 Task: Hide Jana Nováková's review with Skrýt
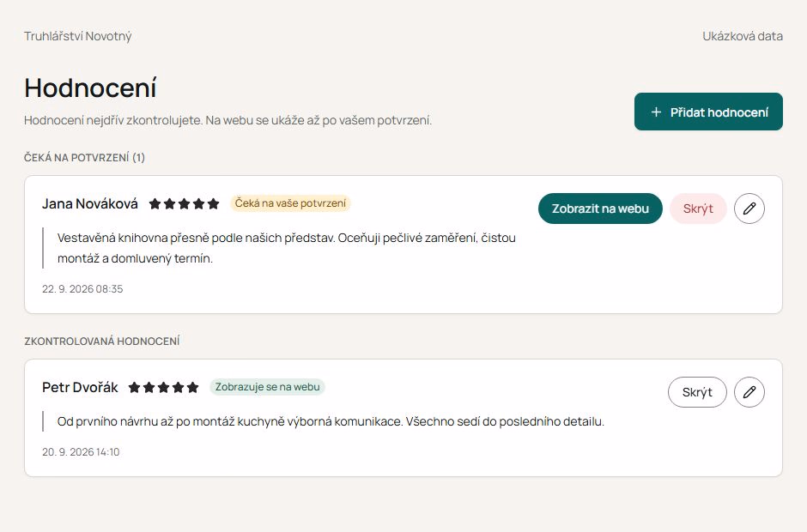point(698,209)
